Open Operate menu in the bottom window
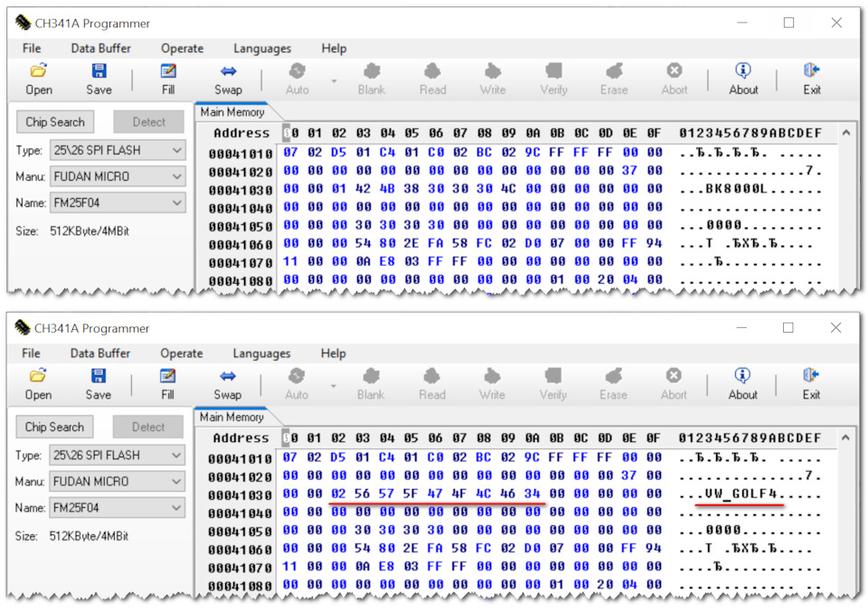The height and width of the screenshot is (612, 868). pos(182,353)
